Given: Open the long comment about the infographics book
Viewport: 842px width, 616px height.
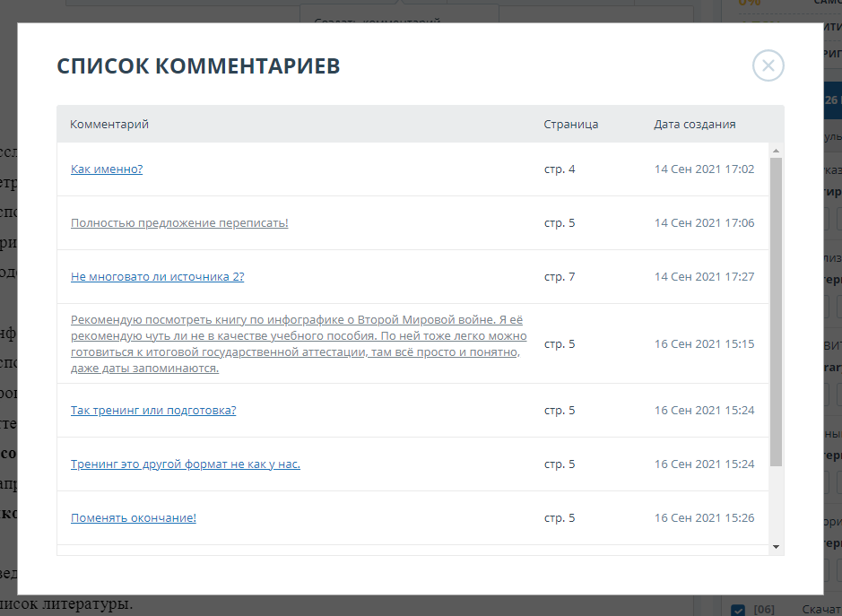Looking at the screenshot, I should pos(298,343).
